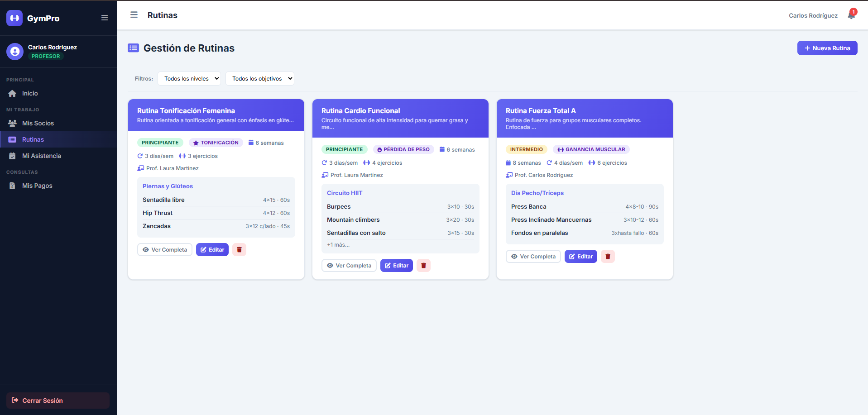The width and height of the screenshot is (868, 415).
Task: Open Mis Socios from the sidebar
Action: tap(38, 123)
